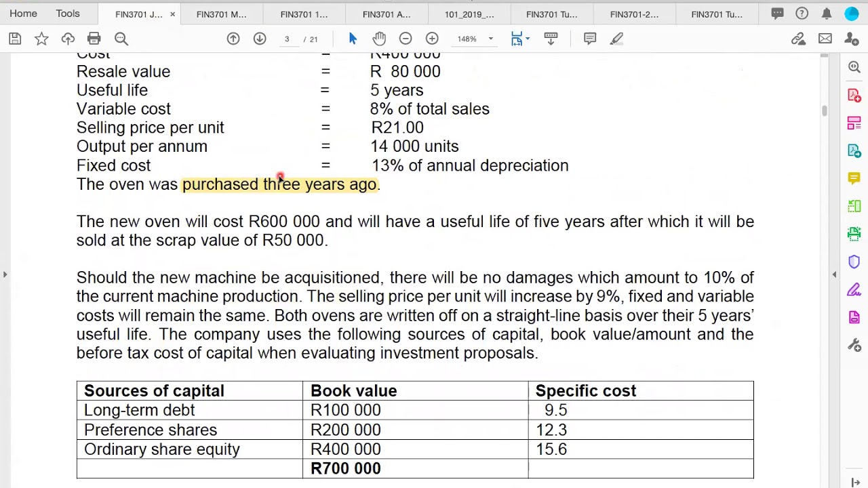Screen dimensions: 868x488
Task: Open the Home view
Action: click(23, 14)
